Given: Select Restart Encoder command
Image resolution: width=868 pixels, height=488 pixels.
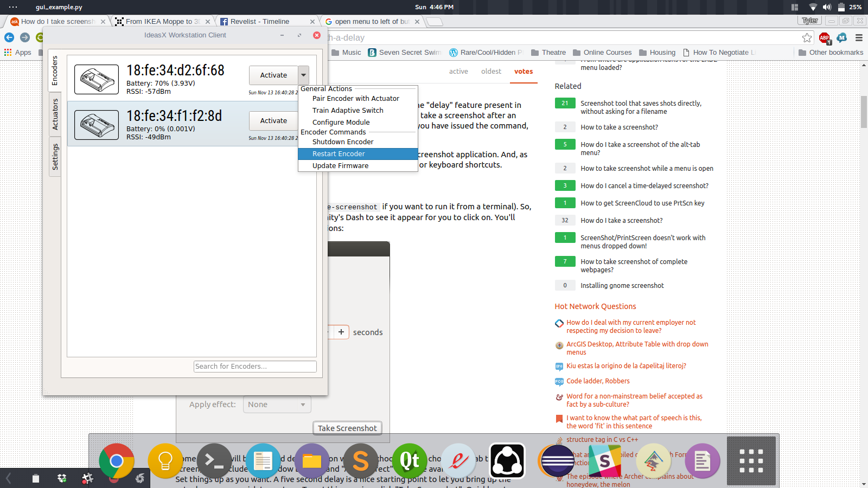Looking at the screenshot, I should [358, 154].
